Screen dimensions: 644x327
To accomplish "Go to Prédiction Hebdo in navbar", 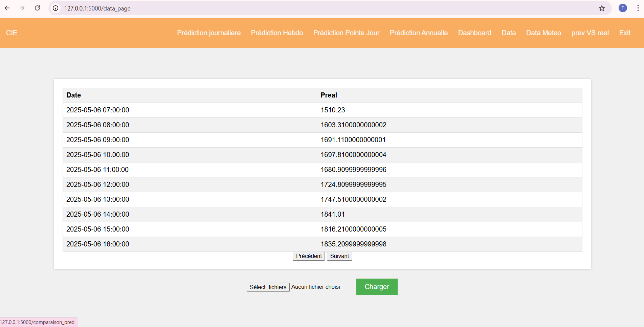I will (x=277, y=33).
